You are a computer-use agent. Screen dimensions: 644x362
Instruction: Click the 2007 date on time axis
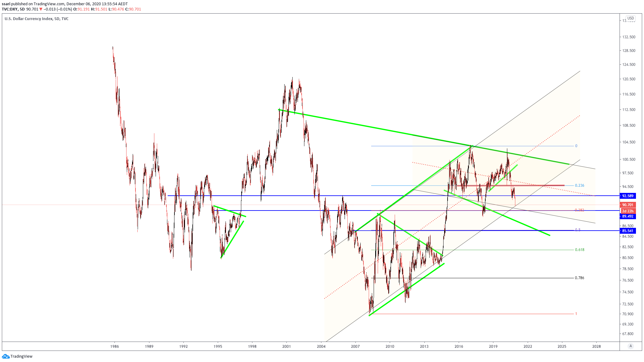coord(355,347)
